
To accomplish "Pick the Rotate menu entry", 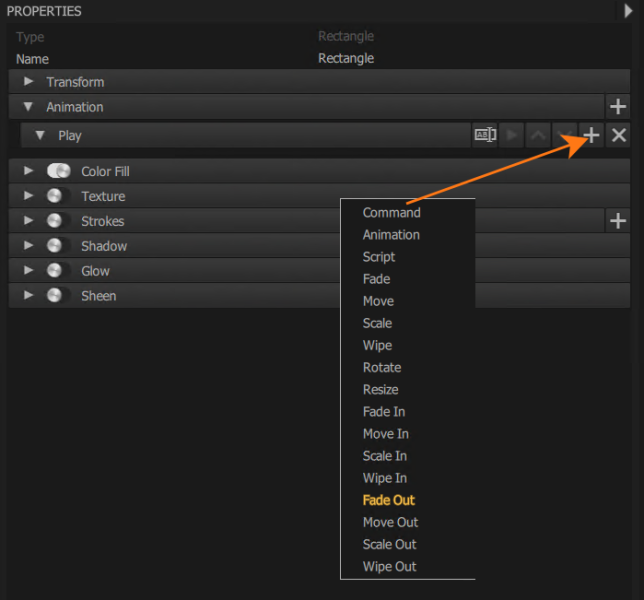I will point(382,367).
